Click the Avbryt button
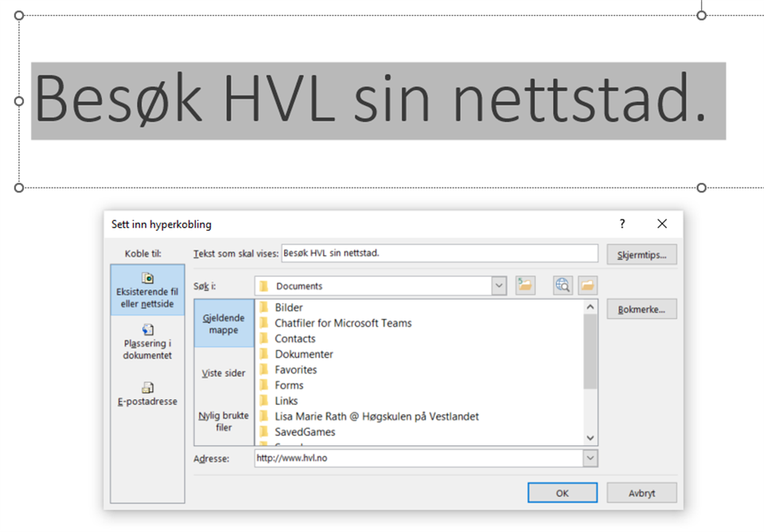This screenshot has width=764, height=532. [641, 493]
